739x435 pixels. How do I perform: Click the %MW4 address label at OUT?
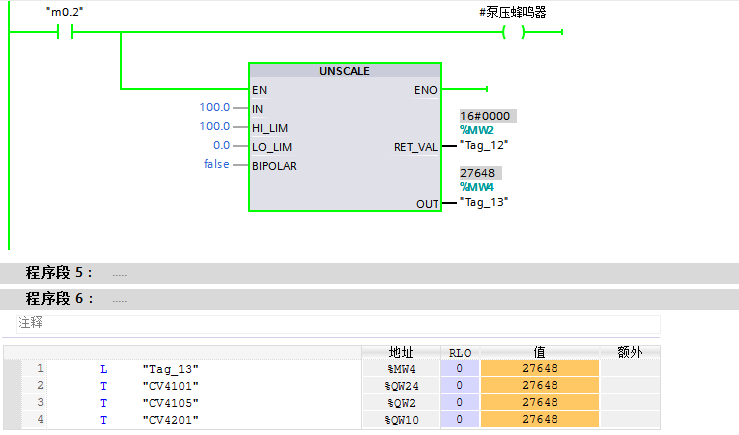click(476, 187)
